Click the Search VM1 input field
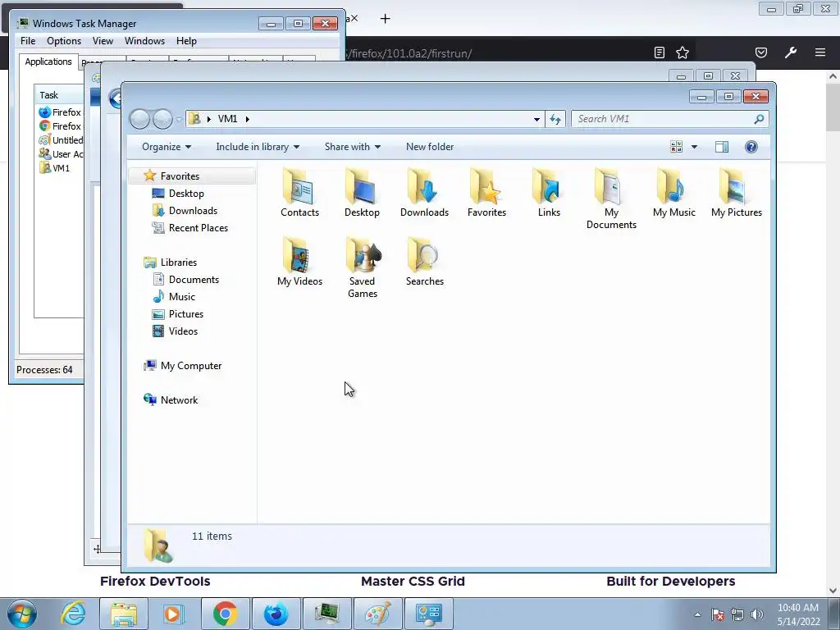This screenshot has height=630, width=840. point(663,119)
